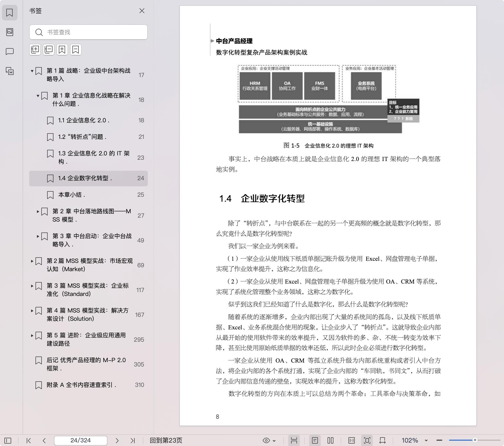Open the document convert panel icon
504x446 pixels.
[10, 71]
